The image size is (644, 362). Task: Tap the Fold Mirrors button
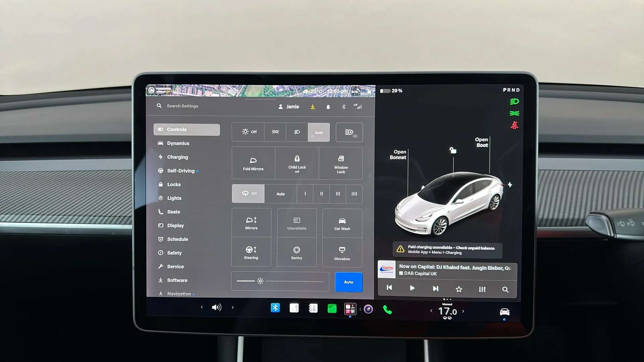[x=253, y=163]
